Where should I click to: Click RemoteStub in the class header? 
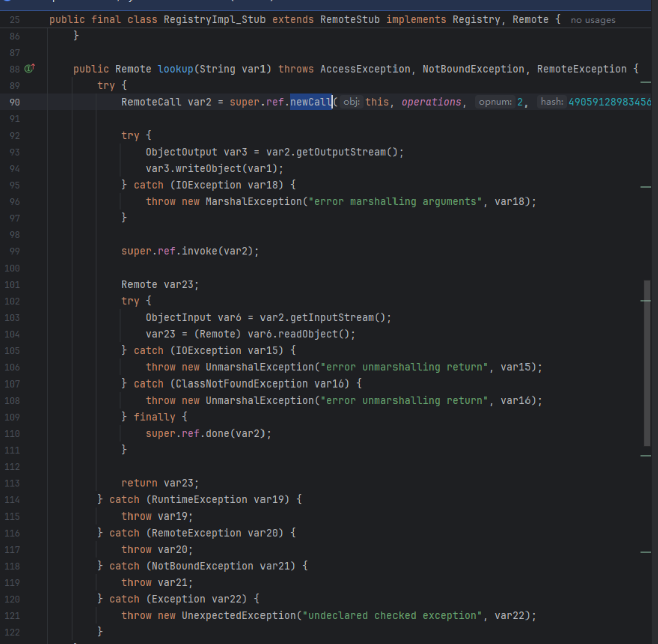click(349, 20)
